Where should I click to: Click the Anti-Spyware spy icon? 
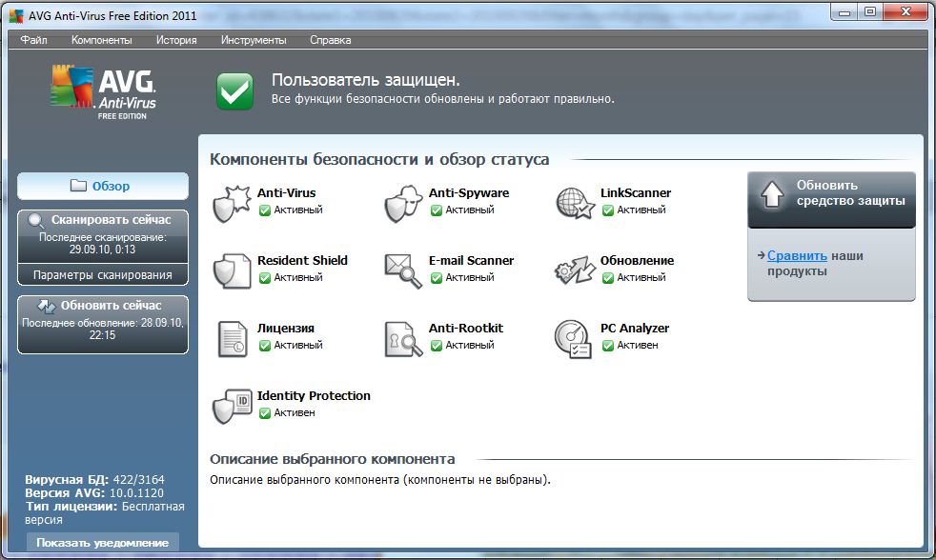coord(402,203)
